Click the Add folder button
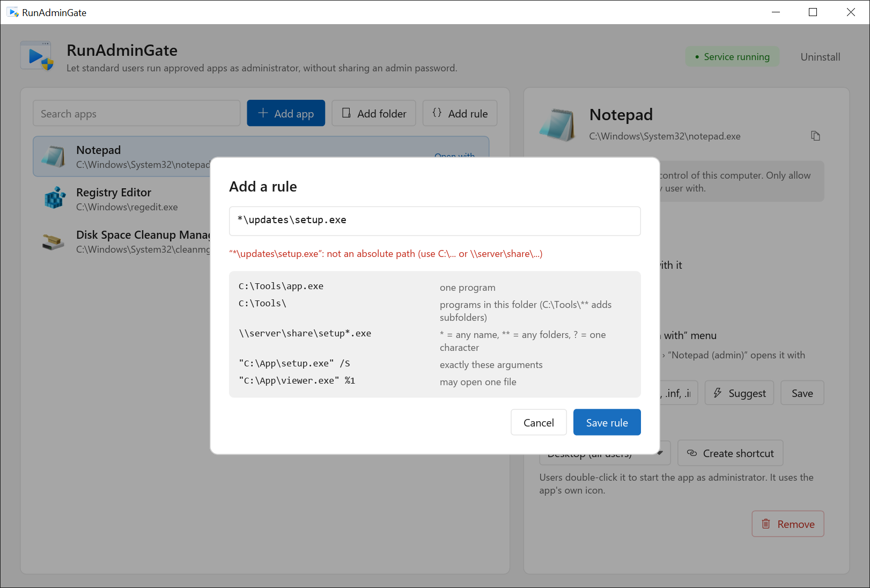Image resolution: width=870 pixels, height=588 pixels. [374, 113]
